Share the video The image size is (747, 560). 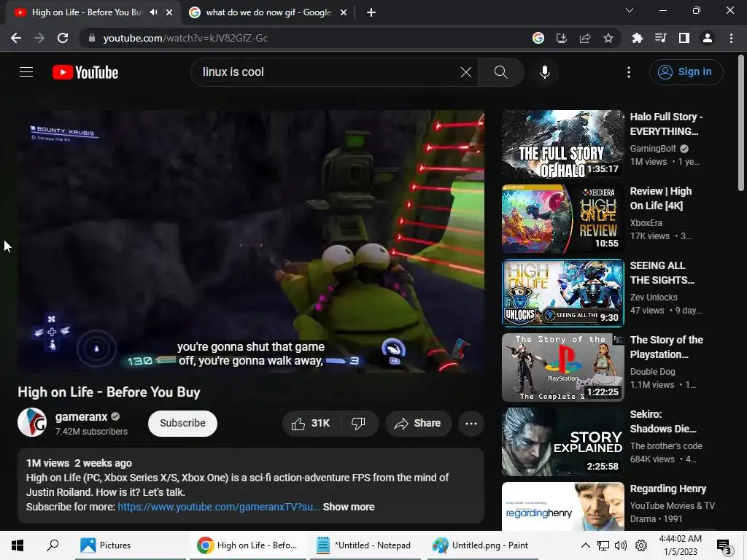tap(418, 424)
